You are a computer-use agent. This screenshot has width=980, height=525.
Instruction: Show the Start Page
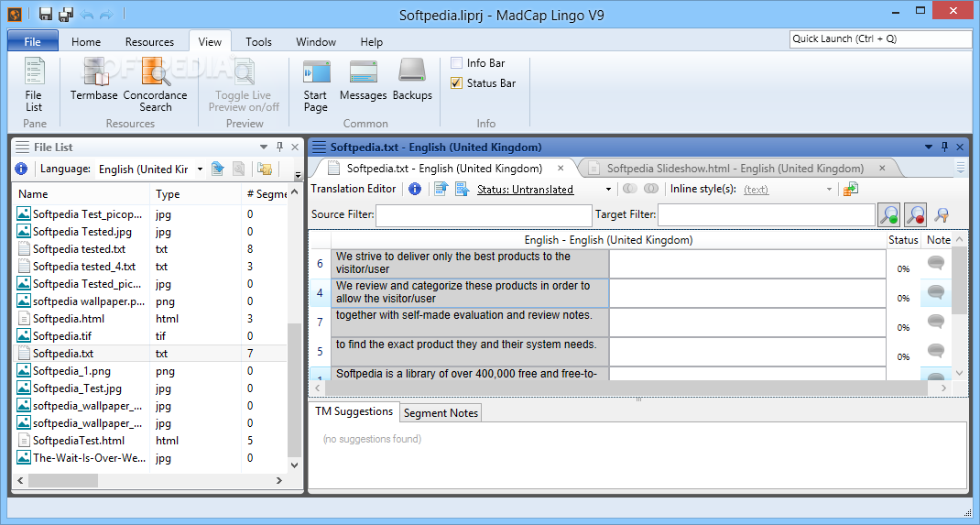(x=316, y=84)
